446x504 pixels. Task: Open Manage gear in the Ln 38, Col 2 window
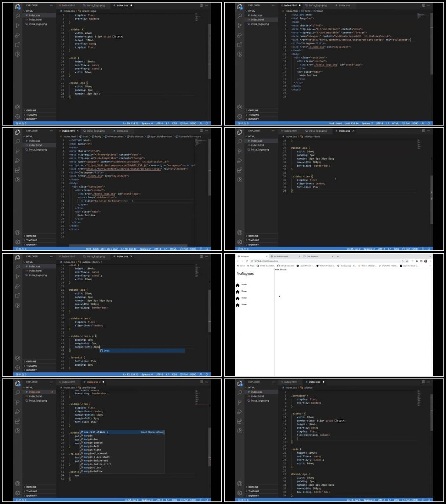(240, 242)
